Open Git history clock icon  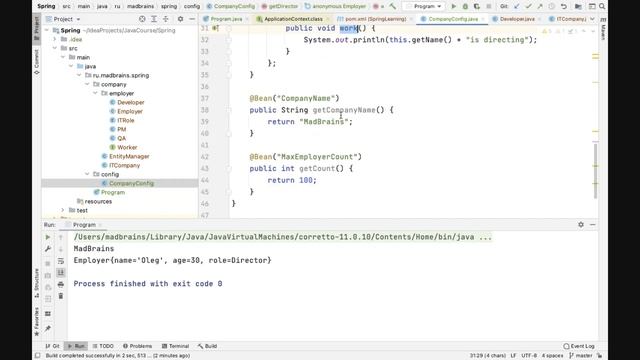pyautogui.click(x=552, y=7)
